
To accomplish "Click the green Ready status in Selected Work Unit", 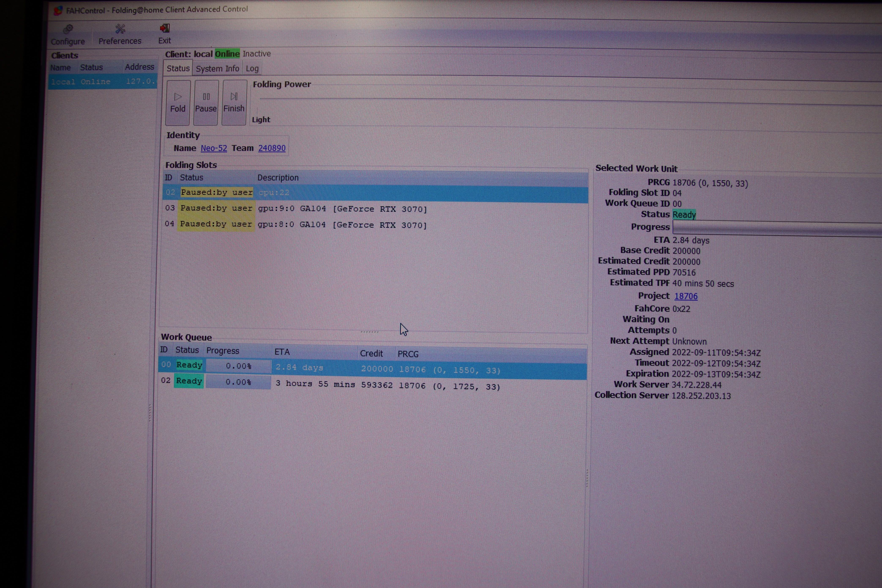I will [x=684, y=215].
